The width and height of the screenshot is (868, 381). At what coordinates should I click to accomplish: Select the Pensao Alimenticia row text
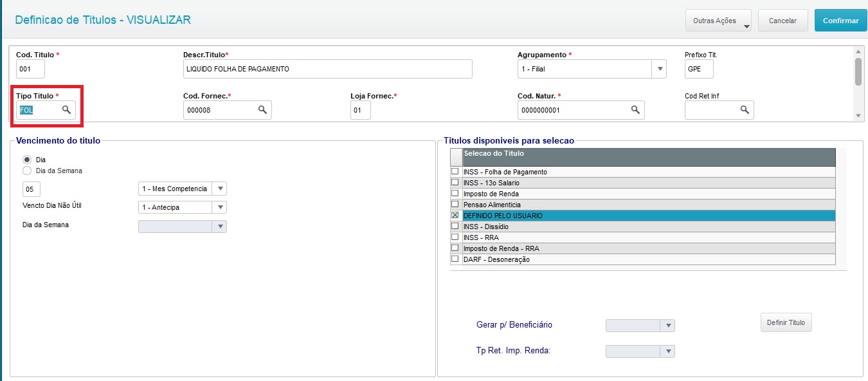(492, 205)
